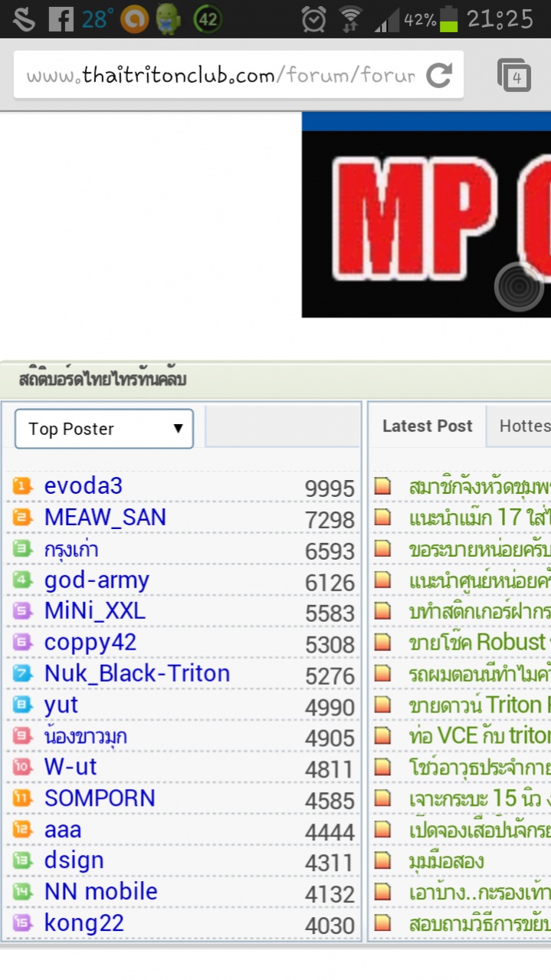Open coppy42 user profile
551x980 pixels.
click(92, 643)
